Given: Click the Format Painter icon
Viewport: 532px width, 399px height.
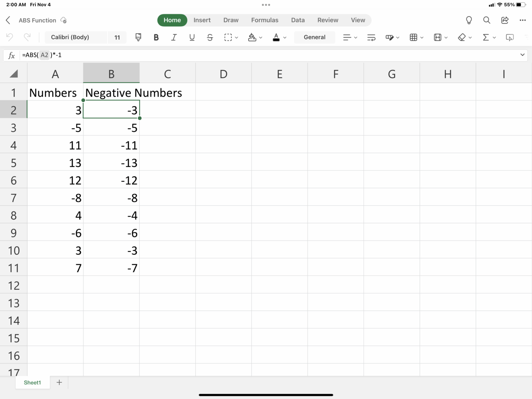Looking at the screenshot, I should (138, 37).
